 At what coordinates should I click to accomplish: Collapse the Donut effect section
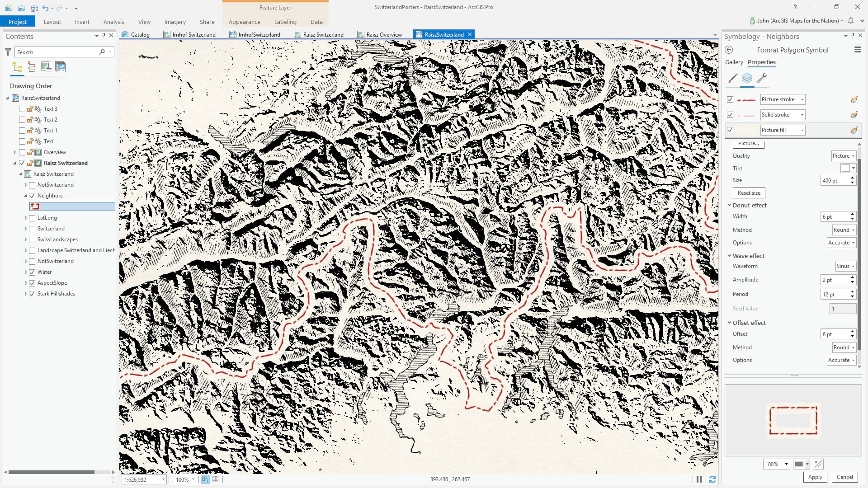[x=729, y=205]
